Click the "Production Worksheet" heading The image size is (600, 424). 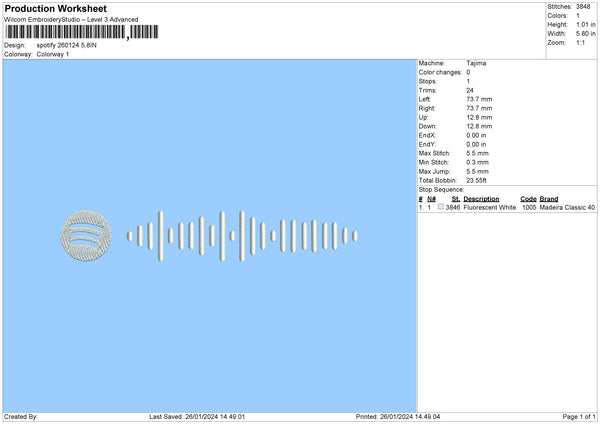pos(55,8)
